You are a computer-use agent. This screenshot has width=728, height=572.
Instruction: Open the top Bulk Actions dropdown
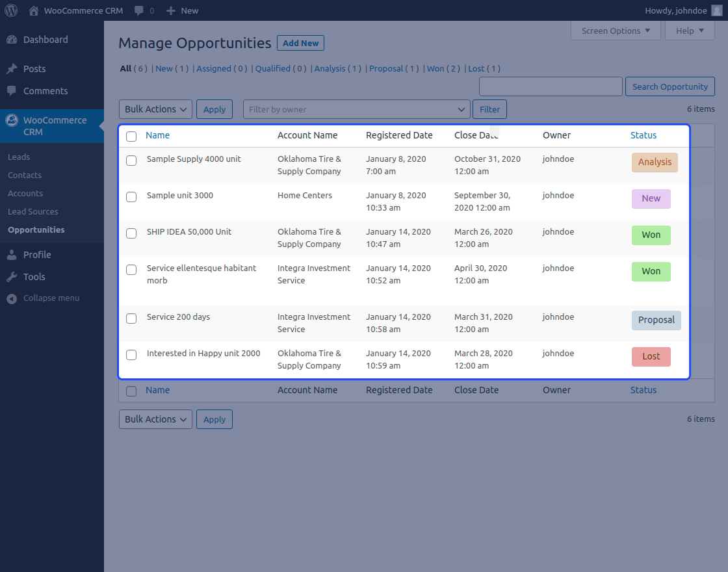[155, 109]
